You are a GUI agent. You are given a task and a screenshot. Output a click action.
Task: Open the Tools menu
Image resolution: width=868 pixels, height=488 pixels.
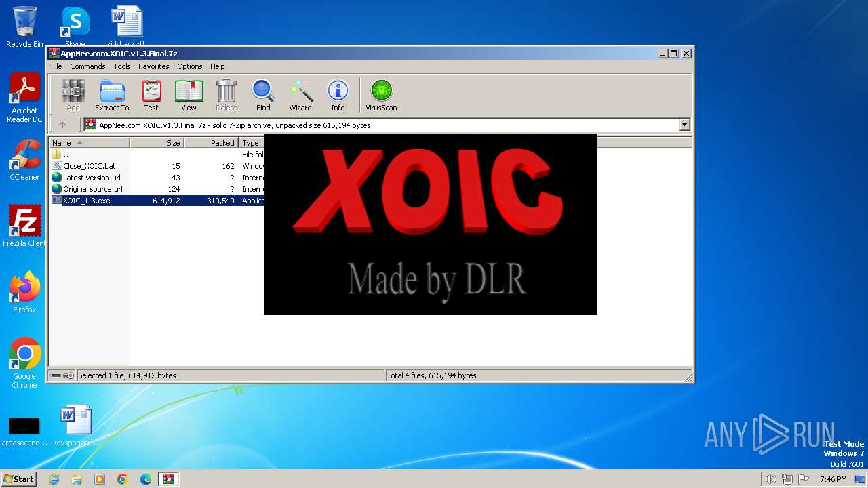(122, 66)
